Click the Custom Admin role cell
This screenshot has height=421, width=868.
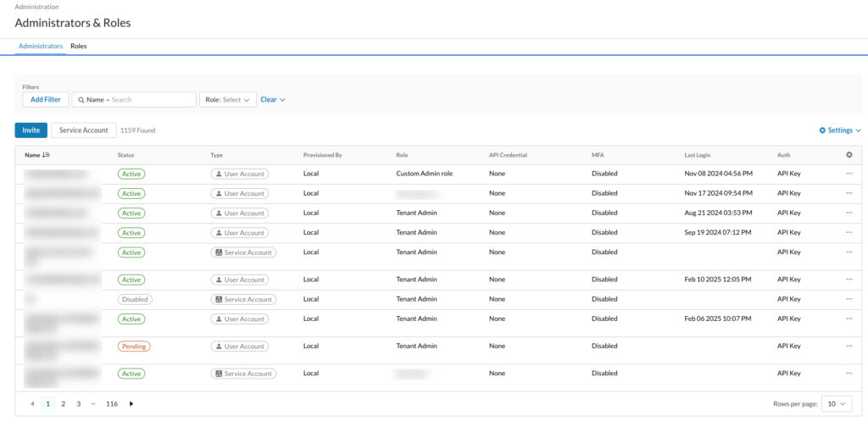click(425, 174)
